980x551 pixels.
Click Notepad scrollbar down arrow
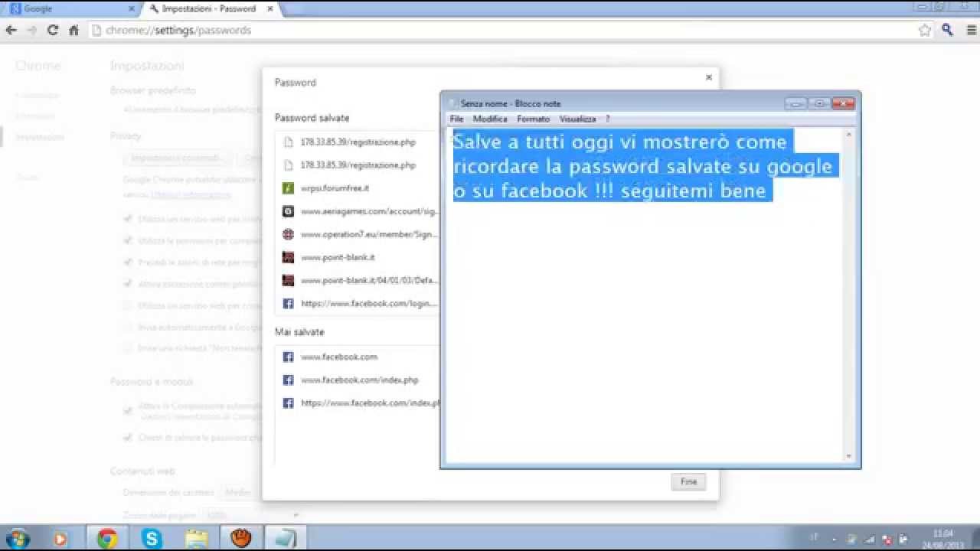(848, 456)
